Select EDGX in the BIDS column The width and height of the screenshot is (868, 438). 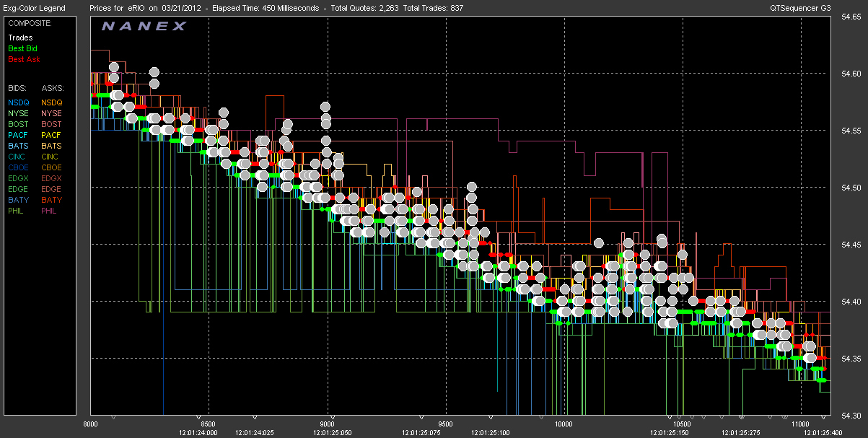[19, 178]
